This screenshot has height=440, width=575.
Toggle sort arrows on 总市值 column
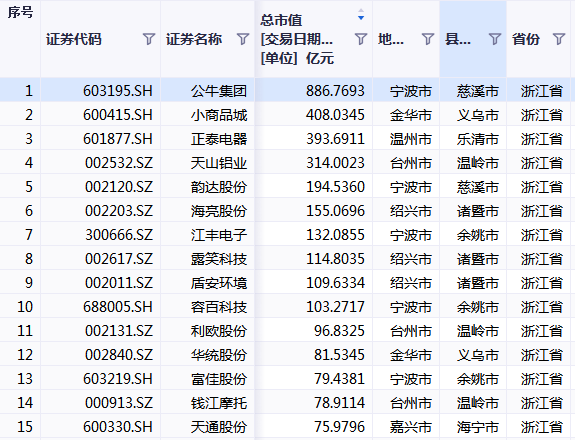point(361,14)
